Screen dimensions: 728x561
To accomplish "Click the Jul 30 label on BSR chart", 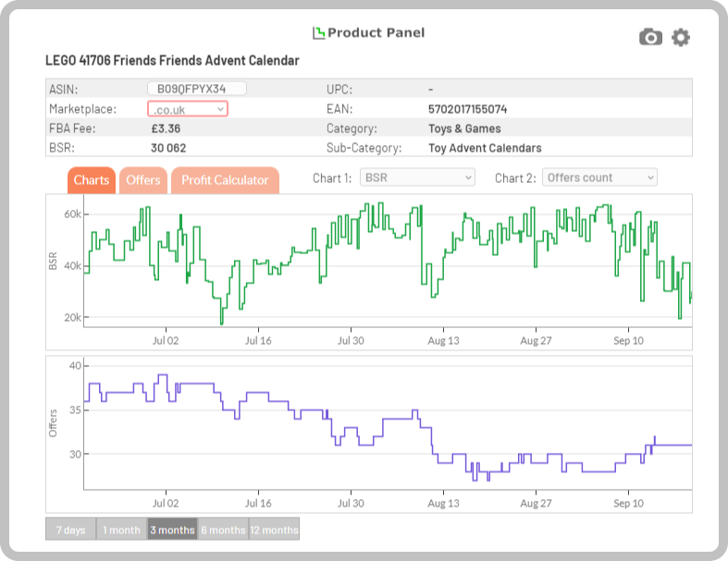I will [x=351, y=341].
